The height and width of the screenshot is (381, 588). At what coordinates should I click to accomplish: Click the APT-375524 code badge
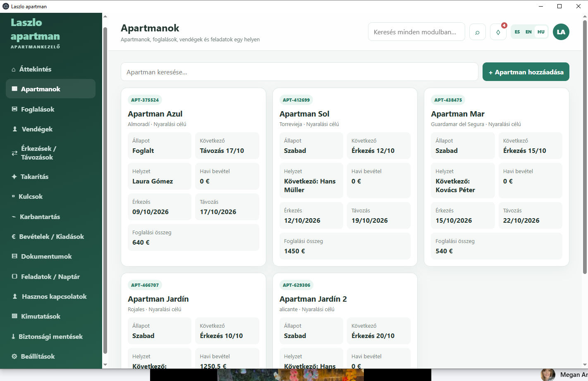coord(145,100)
